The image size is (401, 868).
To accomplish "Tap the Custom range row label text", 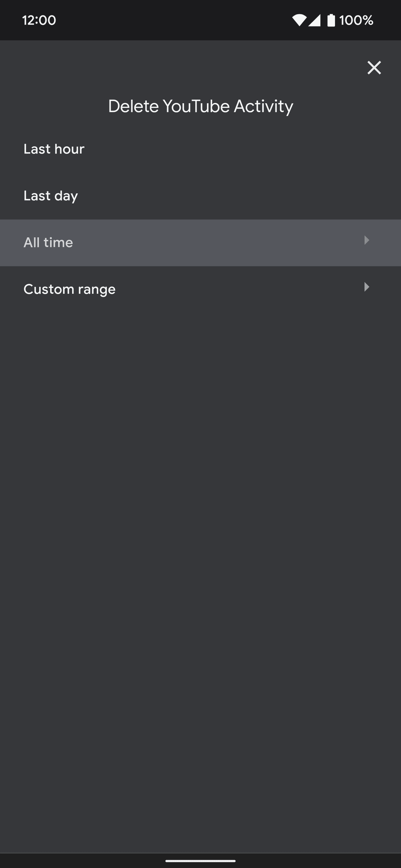I will (69, 289).
